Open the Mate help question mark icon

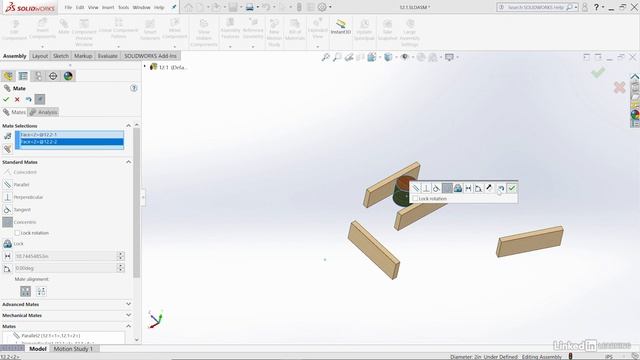(x=133, y=88)
